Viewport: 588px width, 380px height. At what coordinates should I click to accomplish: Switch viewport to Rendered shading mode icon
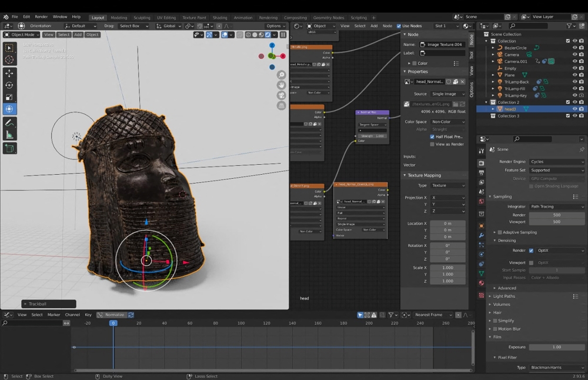tap(268, 35)
